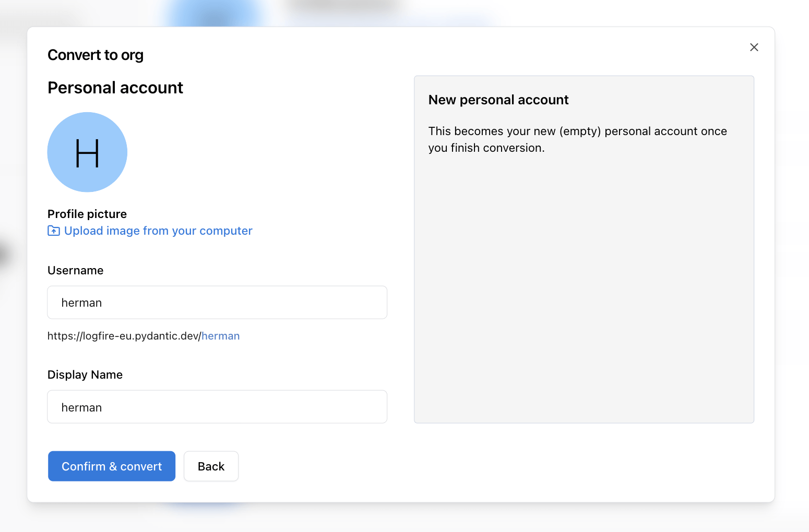Click the Profile picture label
Image resolution: width=809 pixels, height=532 pixels.
87,214
